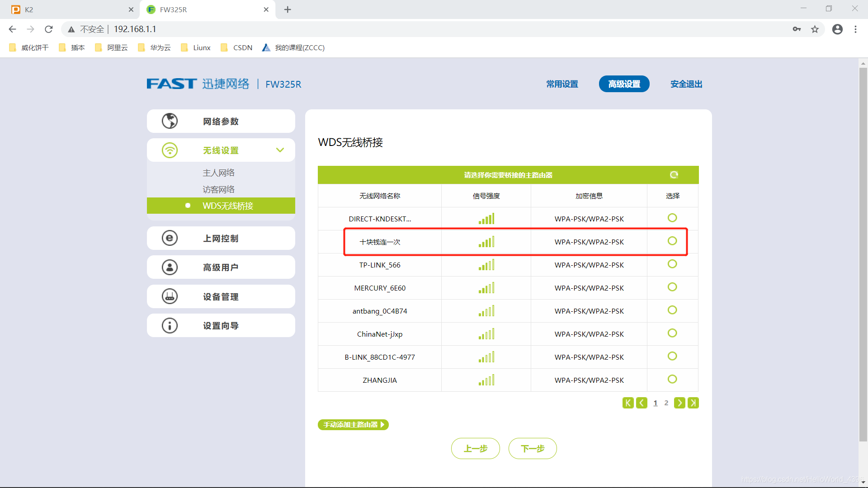Click browser address bar showing 192.168.1.1

point(316,29)
